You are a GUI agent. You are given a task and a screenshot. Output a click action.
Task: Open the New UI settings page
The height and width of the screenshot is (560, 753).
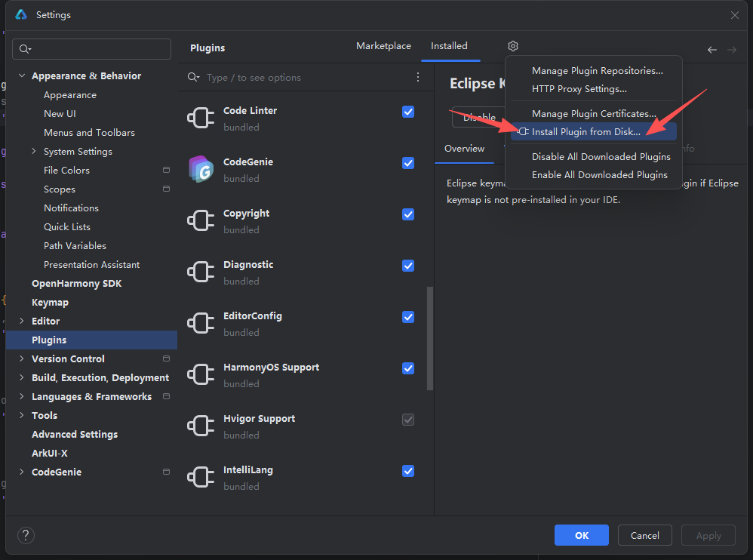(60, 113)
